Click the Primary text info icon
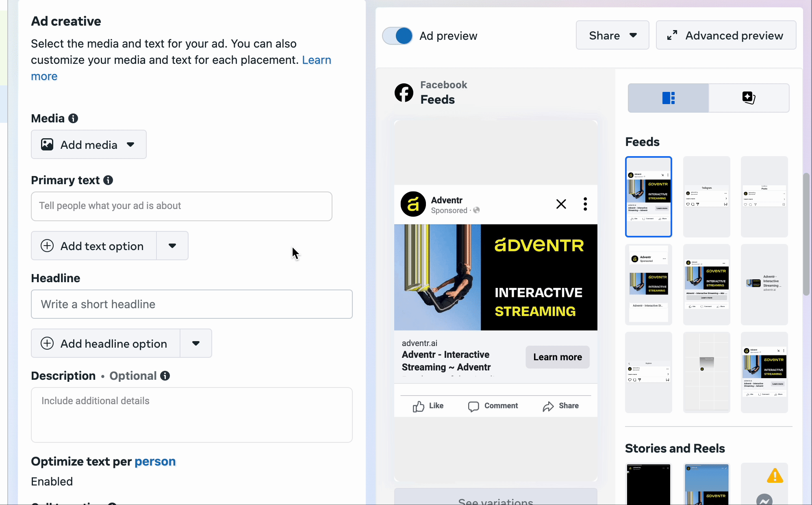This screenshot has height=505, width=812. pos(108,180)
